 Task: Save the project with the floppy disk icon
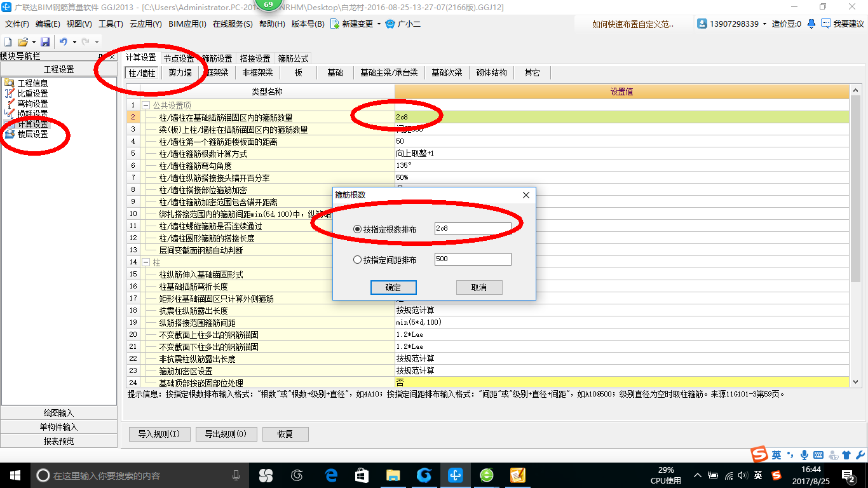click(x=45, y=42)
